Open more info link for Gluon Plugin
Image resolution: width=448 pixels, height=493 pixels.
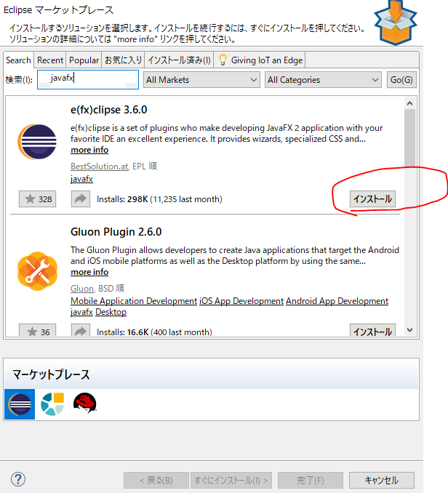pyautogui.click(x=89, y=272)
